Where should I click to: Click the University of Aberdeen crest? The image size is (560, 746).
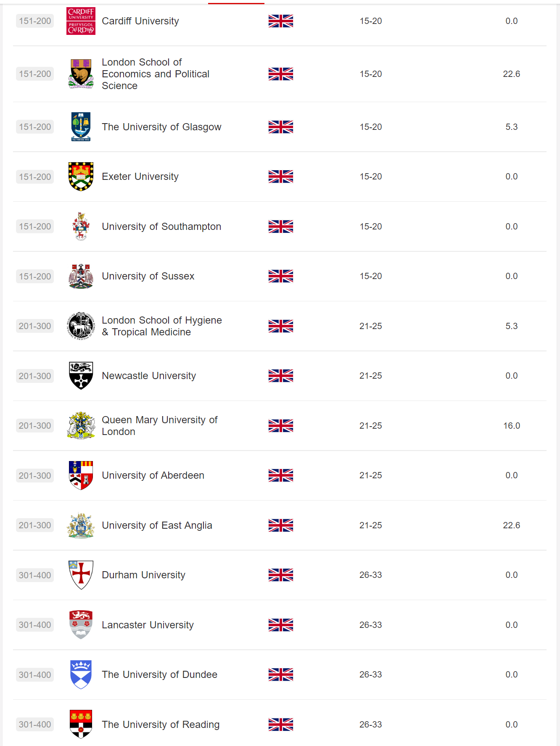point(81,475)
